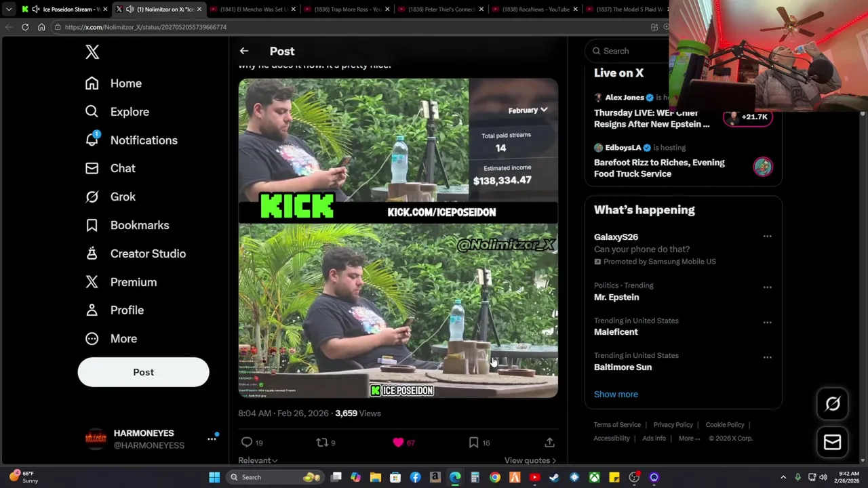
Task: Switch to El Mencho Was Set Up tab
Action: point(252,9)
